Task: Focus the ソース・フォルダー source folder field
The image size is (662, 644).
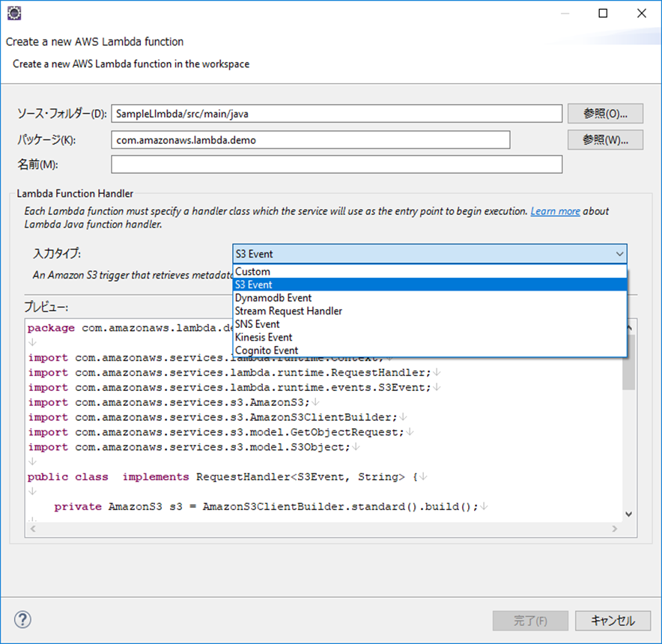Action: (336, 114)
